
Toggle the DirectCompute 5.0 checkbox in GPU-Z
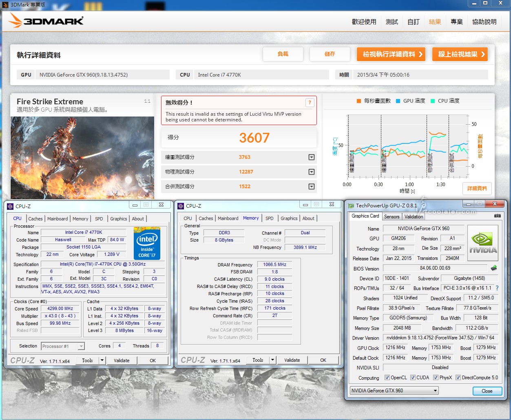click(458, 378)
